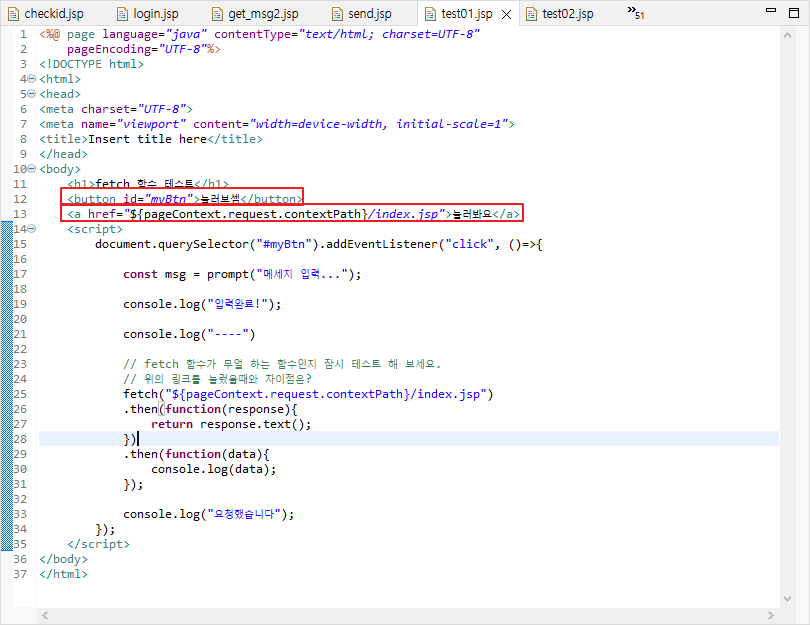Click the vertical scrollbar down arrow
This screenshot has width=810, height=625.
[787, 599]
